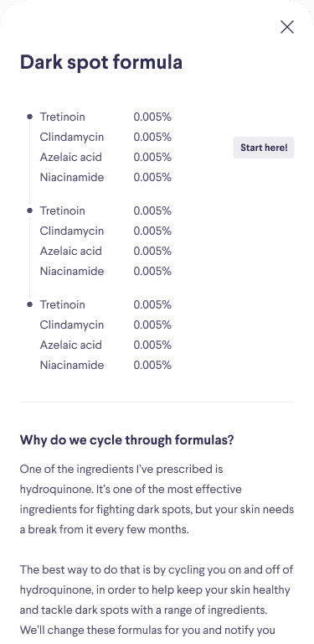This screenshot has height=644, width=314.
Task: Click Azelaic acid in the second formula group
Action: [x=70, y=251]
